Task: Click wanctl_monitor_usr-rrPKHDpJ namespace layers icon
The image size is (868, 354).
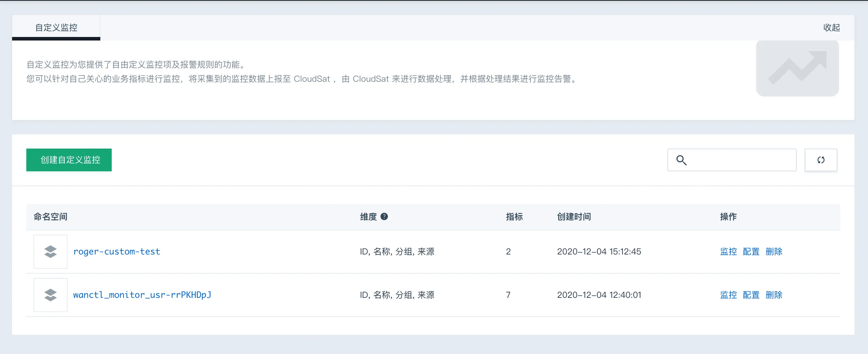Action: (x=51, y=295)
